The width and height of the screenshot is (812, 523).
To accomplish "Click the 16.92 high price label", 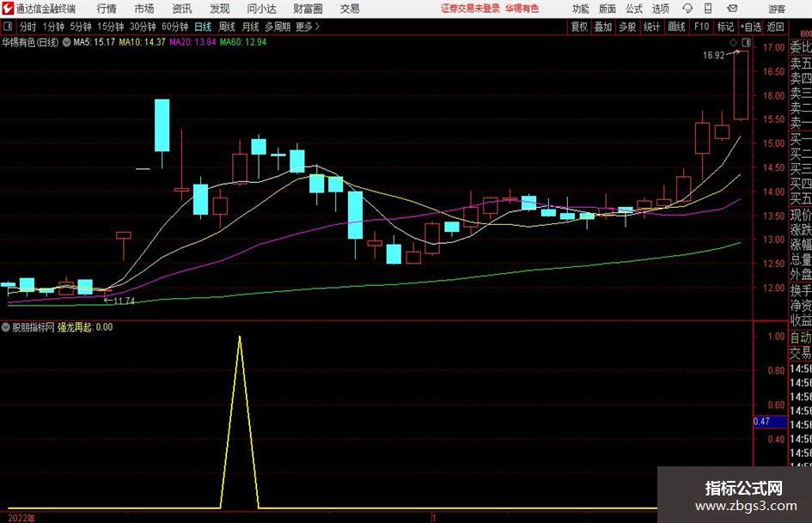I will coord(713,56).
